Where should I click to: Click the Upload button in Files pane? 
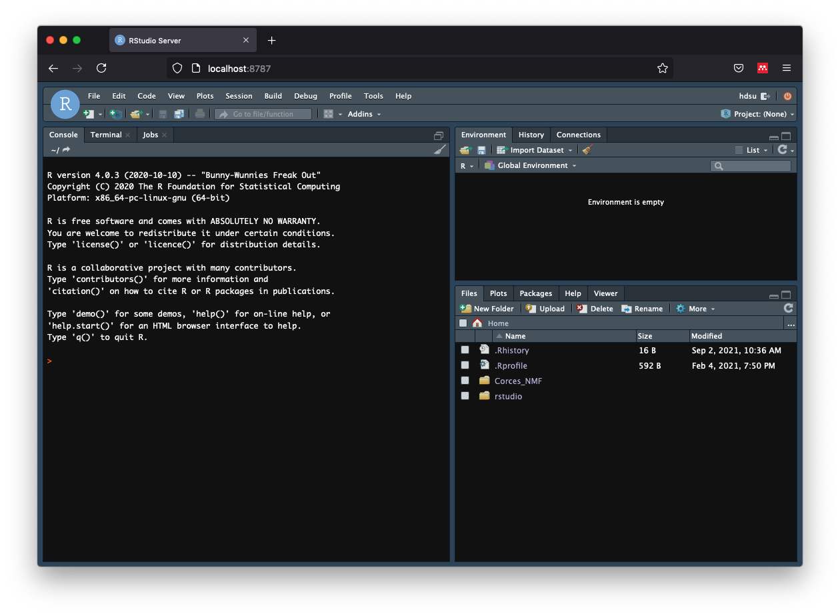click(x=545, y=309)
